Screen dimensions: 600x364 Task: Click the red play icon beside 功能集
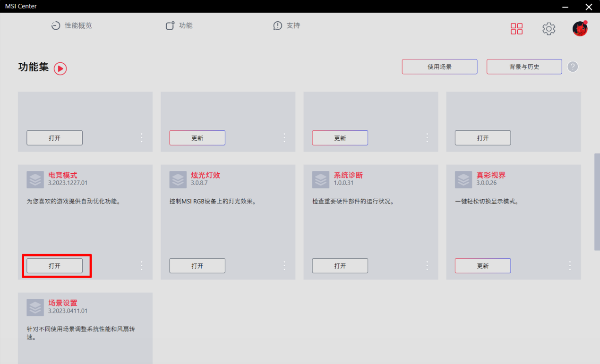tap(60, 68)
